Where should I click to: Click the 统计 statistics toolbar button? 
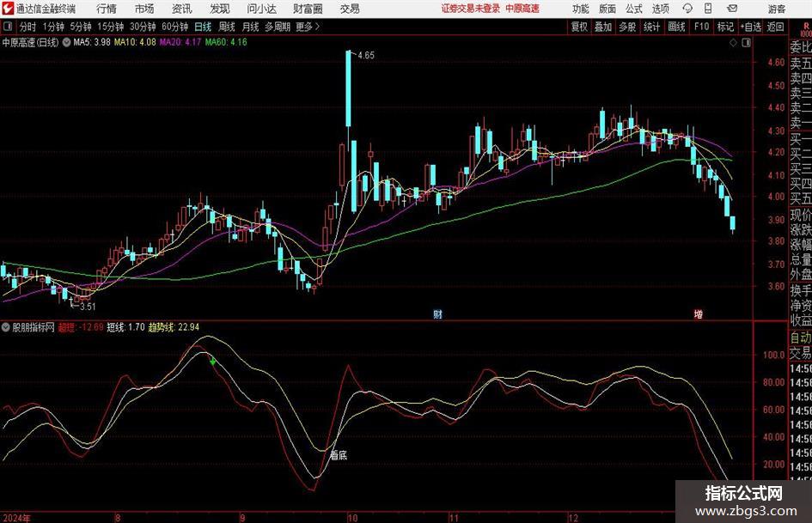[x=651, y=27]
